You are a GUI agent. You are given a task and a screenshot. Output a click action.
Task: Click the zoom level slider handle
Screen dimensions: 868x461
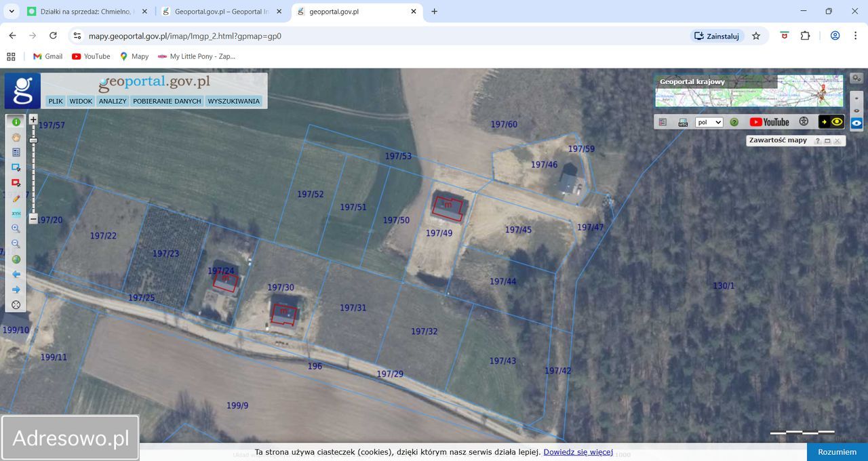click(33, 140)
